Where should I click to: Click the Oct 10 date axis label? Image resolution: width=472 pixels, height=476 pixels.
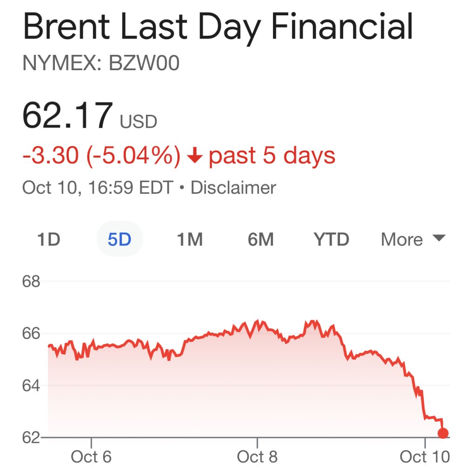click(425, 456)
